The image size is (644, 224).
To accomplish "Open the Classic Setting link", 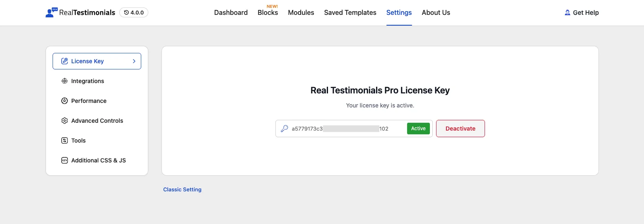I will (182, 189).
